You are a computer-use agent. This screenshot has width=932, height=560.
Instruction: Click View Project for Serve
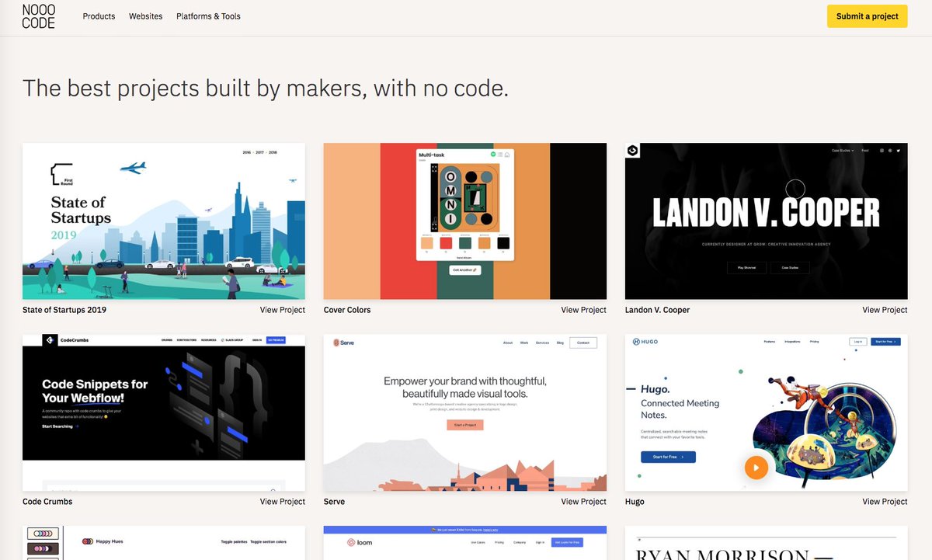pyautogui.click(x=584, y=502)
